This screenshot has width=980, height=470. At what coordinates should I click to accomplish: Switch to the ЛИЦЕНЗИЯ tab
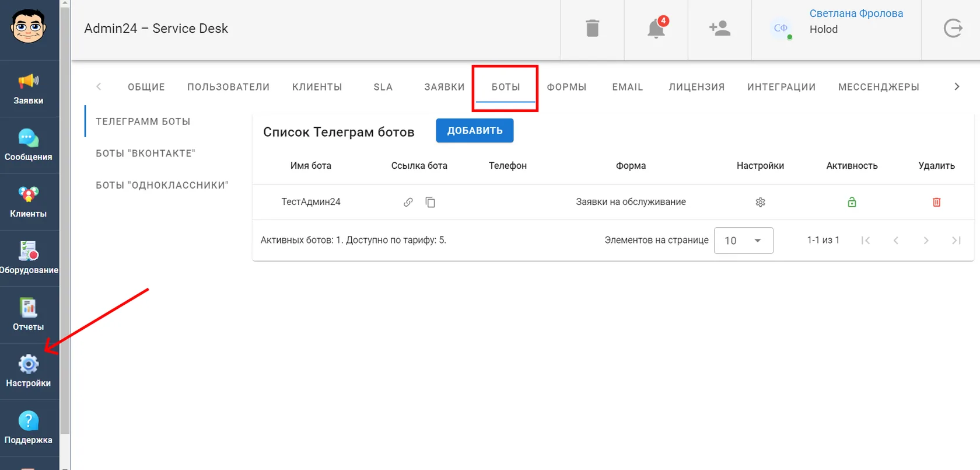(x=696, y=87)
